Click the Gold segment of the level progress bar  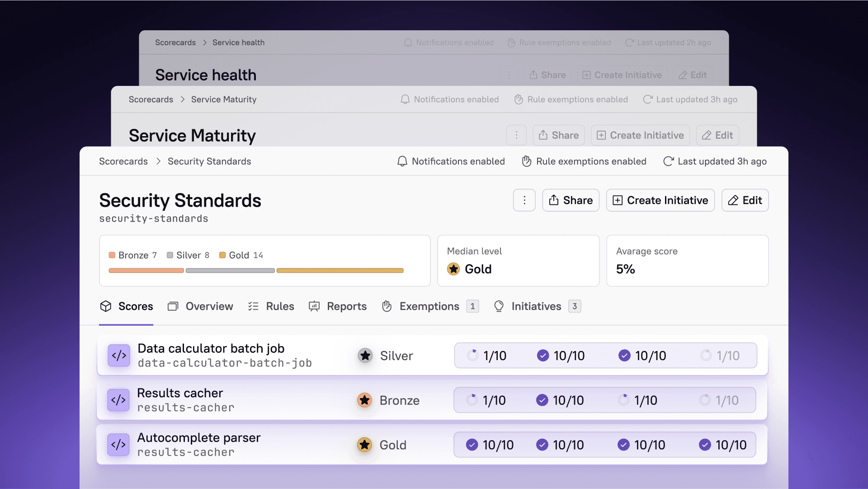[340, 271]
